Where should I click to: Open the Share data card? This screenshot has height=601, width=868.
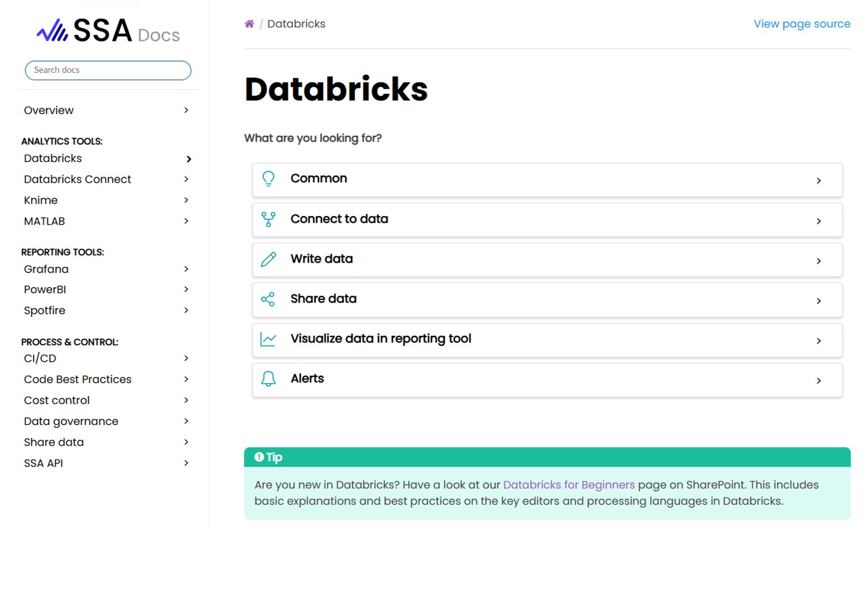[x=547, y=300]
